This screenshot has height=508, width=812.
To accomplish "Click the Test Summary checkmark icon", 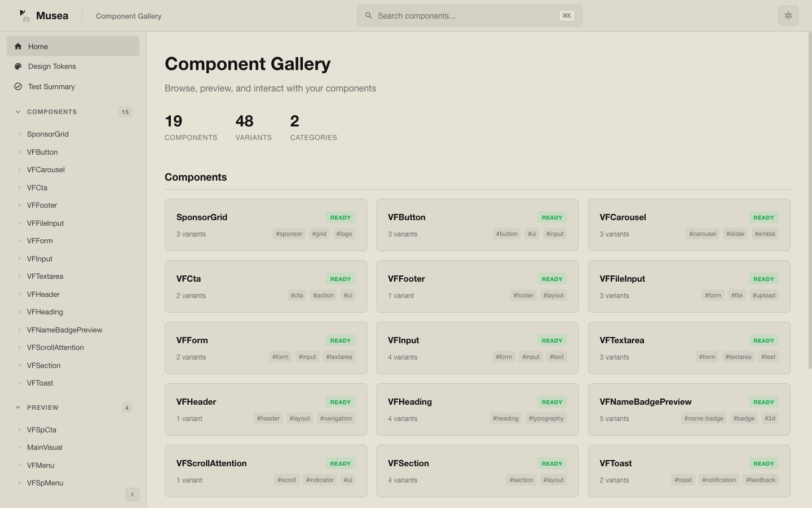I will 17,86.
